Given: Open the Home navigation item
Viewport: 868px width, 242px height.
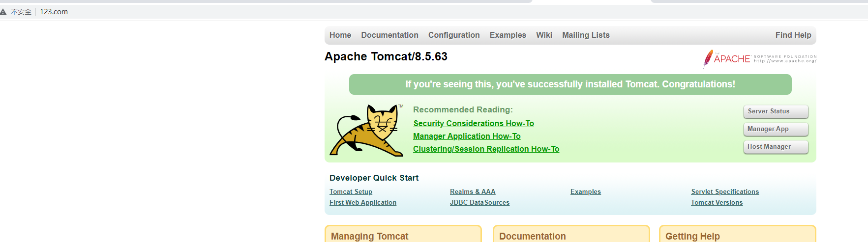Looking at the screenshot, I should pos(340,35).
